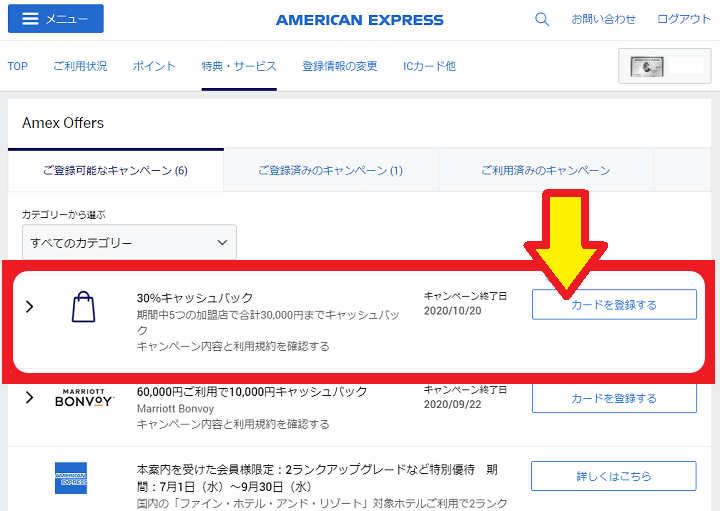Expand the Marriott Bonvoy offer chevron
This screenshot has height=511, width=720.
coord(29,397)
